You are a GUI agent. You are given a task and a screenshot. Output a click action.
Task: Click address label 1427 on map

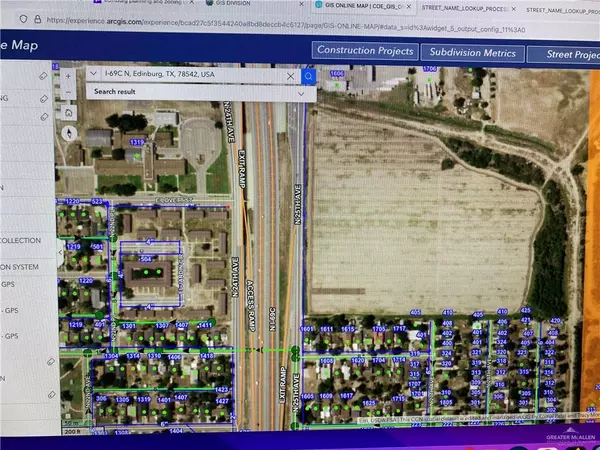(x=222, y=401)
